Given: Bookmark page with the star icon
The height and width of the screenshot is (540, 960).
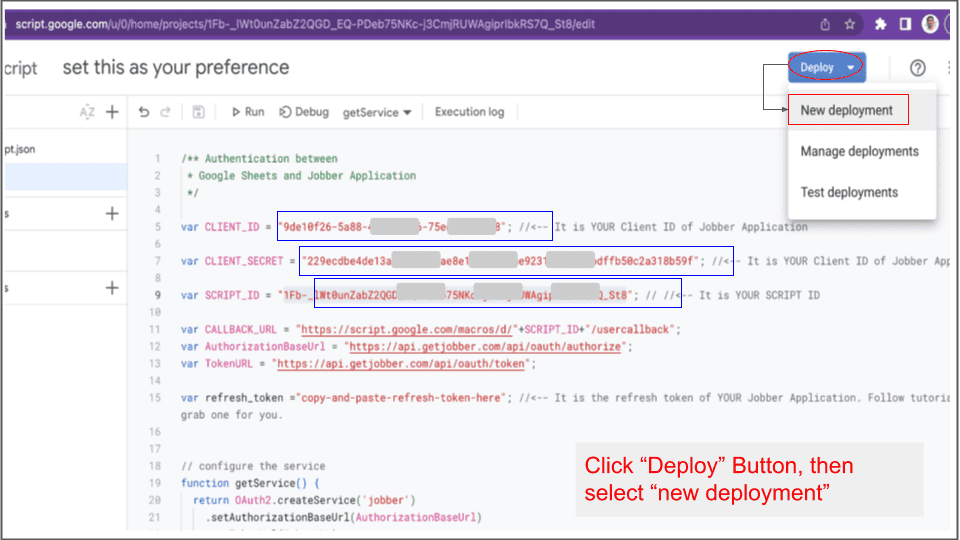Looking at the screenshot, I should pyautogui.click(x=850, y=24).
